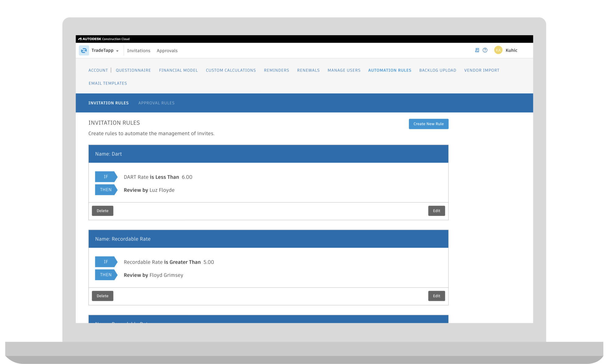Open the Invitations menu item
The width and height of the screenshot is (609, 364).
(139, 50)
